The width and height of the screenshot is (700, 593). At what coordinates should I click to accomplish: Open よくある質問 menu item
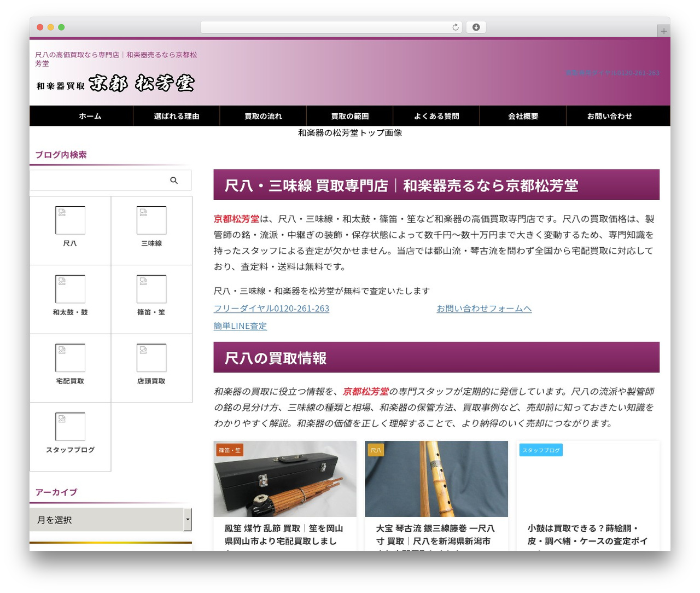[436, 117]
